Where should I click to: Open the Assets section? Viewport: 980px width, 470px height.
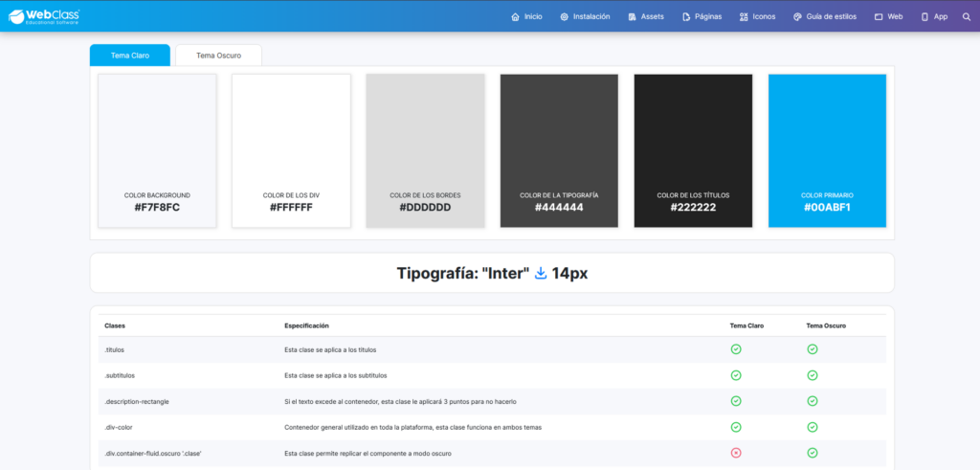(646, 16)
